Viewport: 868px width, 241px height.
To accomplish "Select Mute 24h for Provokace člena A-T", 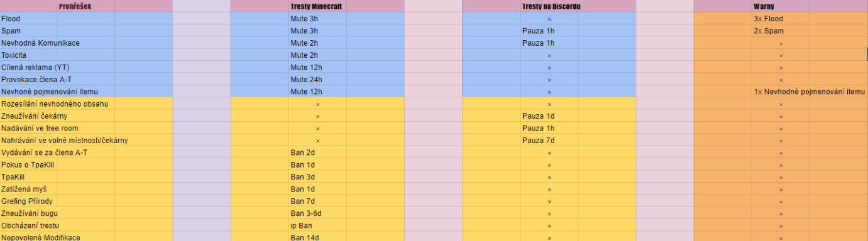I will click(317, 80).
